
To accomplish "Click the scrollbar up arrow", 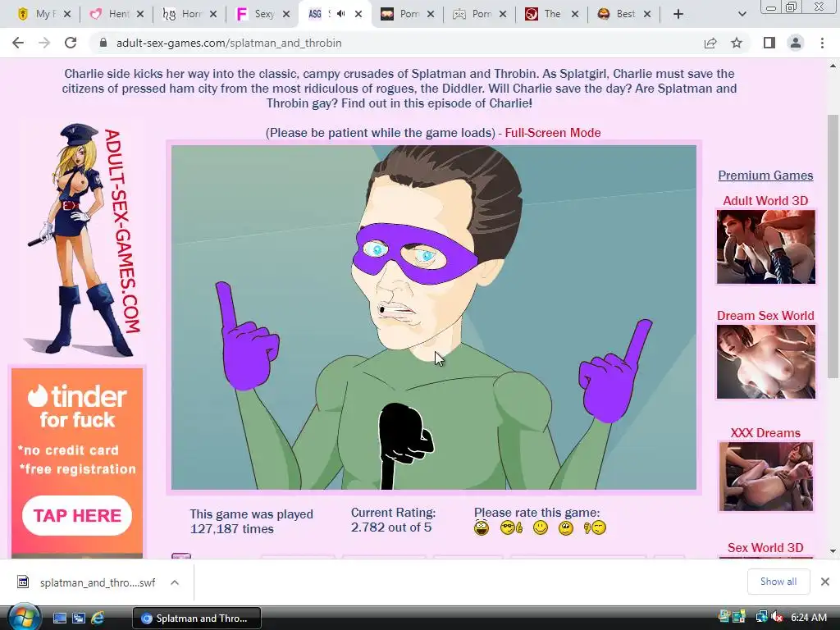I will coord(833,66).
